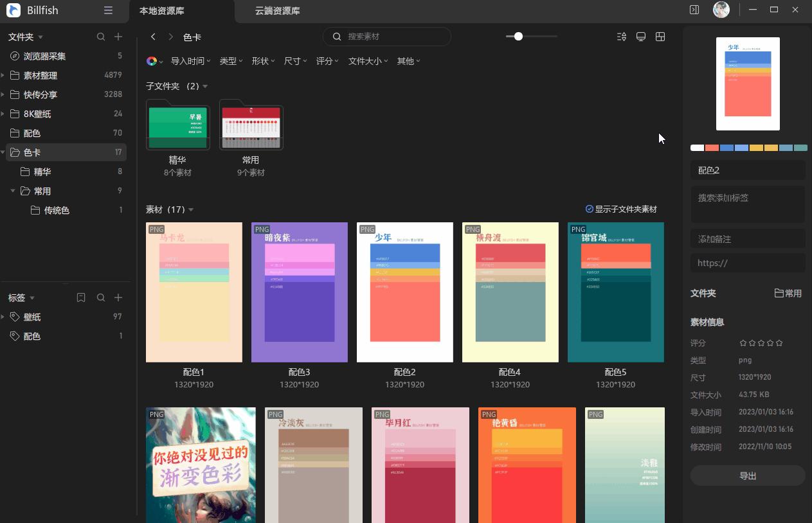Open the layout view switcher icon

660,37
